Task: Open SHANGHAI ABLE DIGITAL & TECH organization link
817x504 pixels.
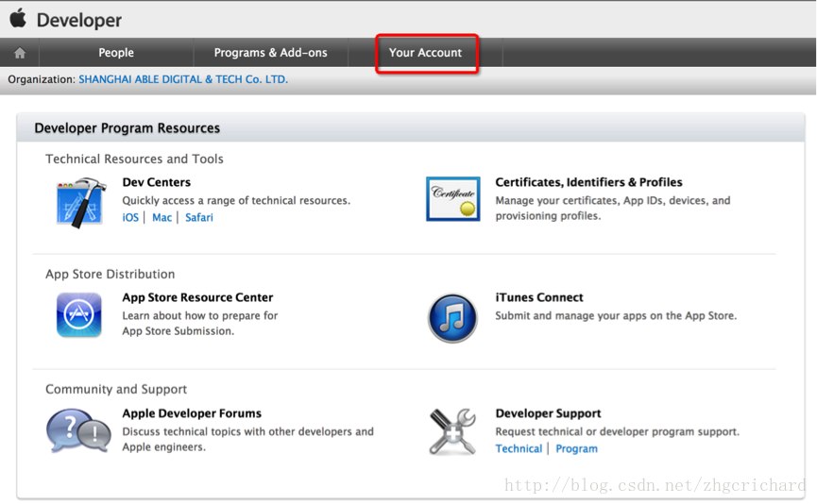Action: [183, 79]
